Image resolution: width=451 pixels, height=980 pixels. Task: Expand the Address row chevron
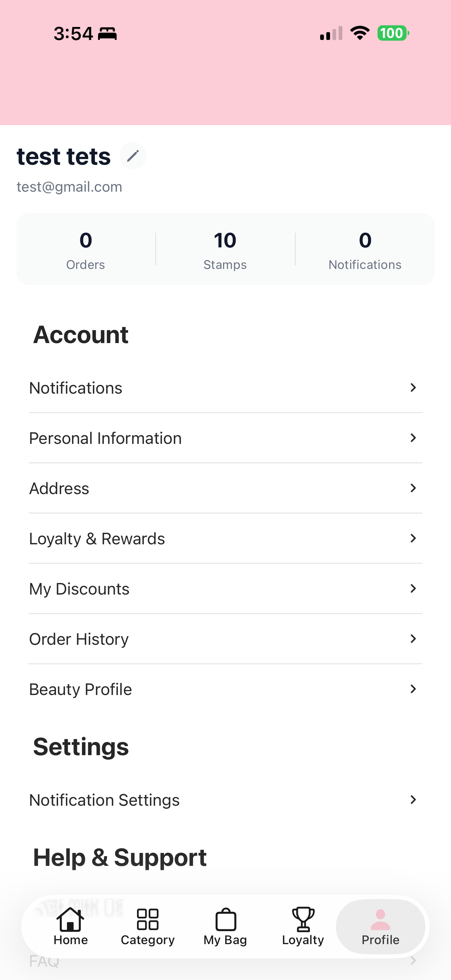pos(413,488)
